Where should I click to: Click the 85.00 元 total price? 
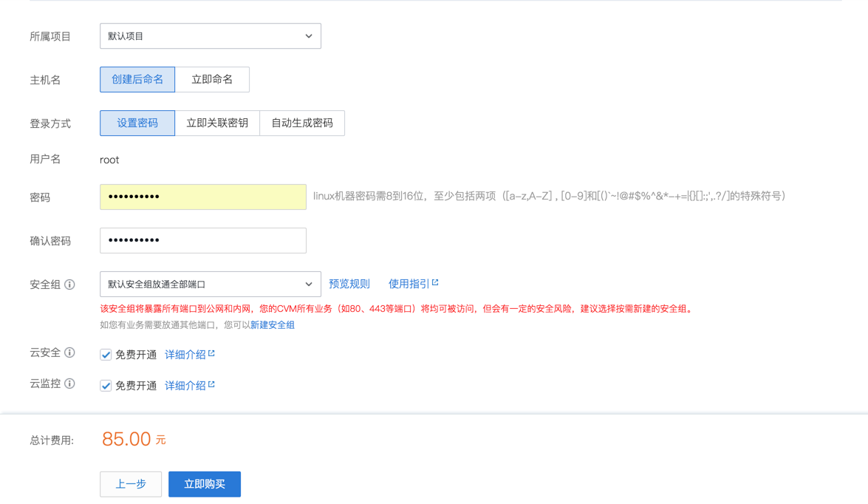click(x=134, y=439)
